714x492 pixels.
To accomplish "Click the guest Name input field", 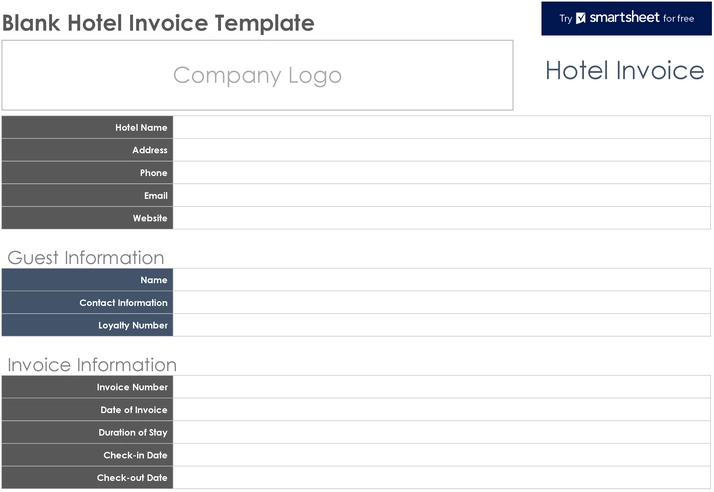I will click(x=441, y=280).
